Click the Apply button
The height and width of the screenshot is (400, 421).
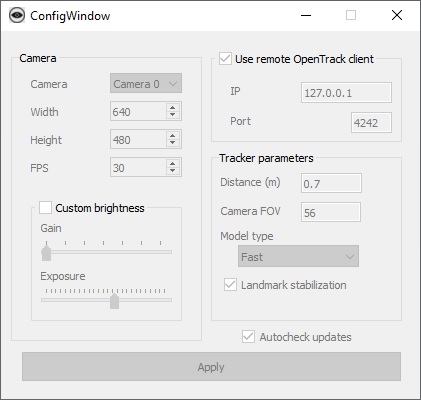coord(211,367)
